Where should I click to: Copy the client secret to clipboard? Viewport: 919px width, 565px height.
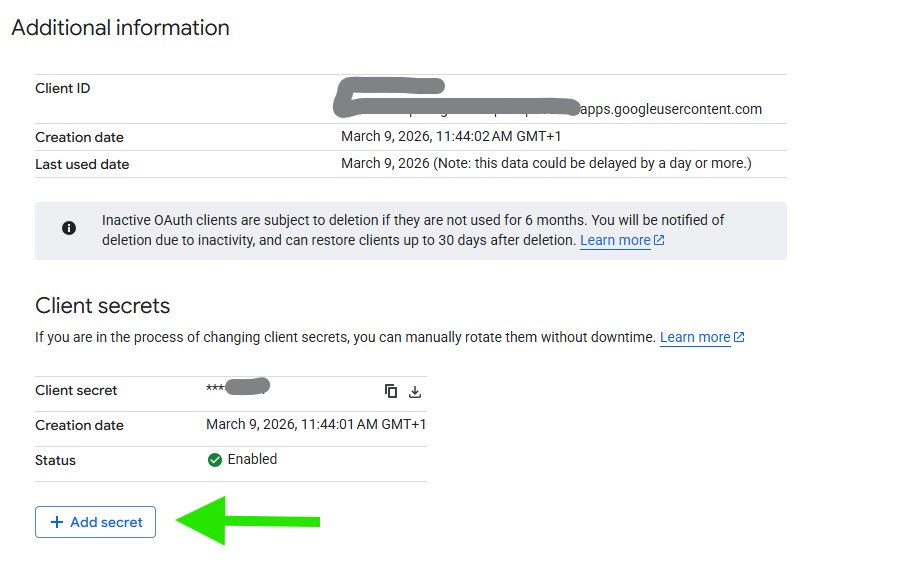coord(391,391)
